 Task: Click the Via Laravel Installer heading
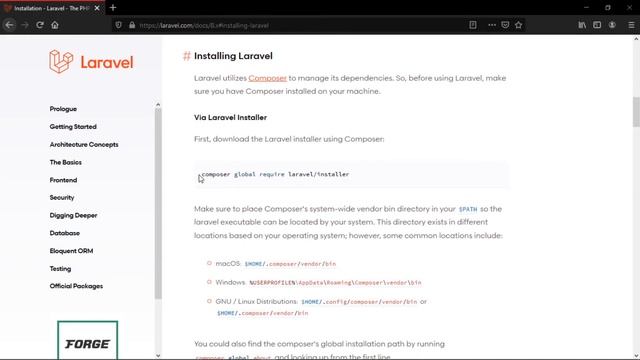[230, 118]
